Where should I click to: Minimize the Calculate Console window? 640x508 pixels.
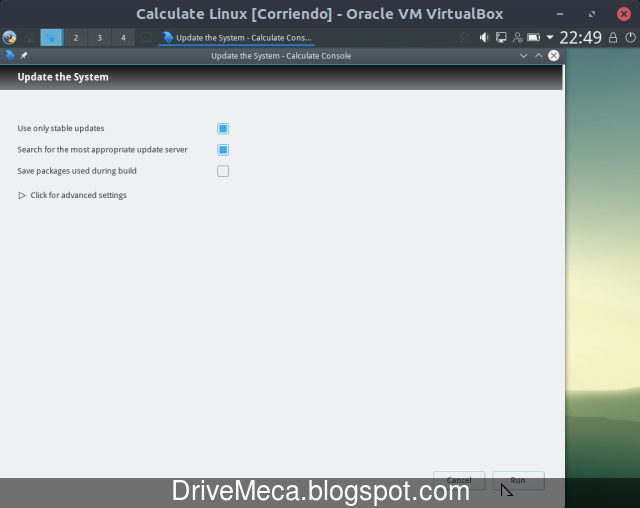coord(524,56)
